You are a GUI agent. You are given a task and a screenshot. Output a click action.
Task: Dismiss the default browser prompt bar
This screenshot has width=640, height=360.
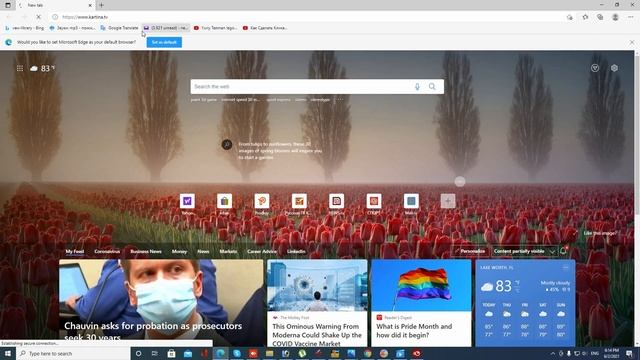coord(632,42)
